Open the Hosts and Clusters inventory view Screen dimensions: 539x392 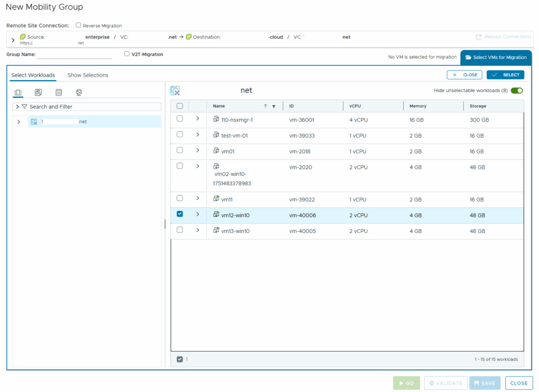pos(18,93)
